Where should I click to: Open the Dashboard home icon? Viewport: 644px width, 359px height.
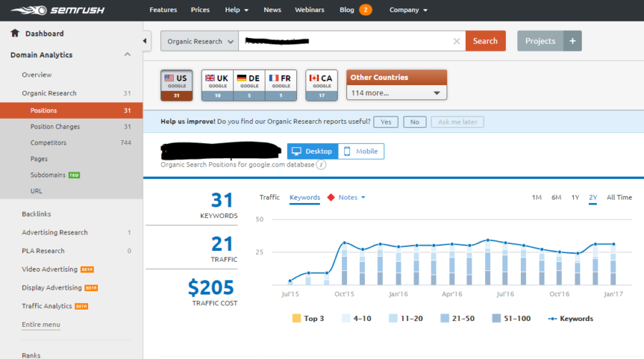(15, 33)
